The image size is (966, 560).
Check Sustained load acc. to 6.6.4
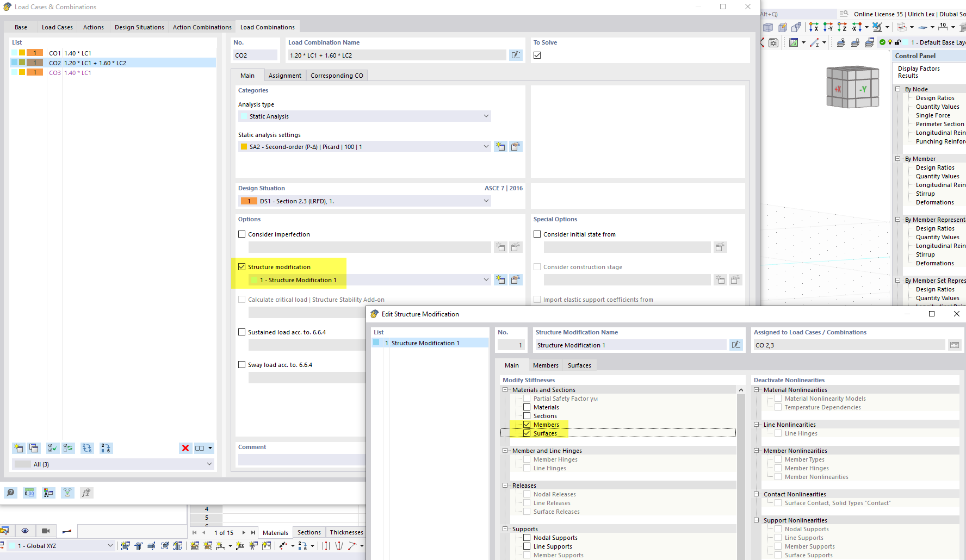[242, 332]
